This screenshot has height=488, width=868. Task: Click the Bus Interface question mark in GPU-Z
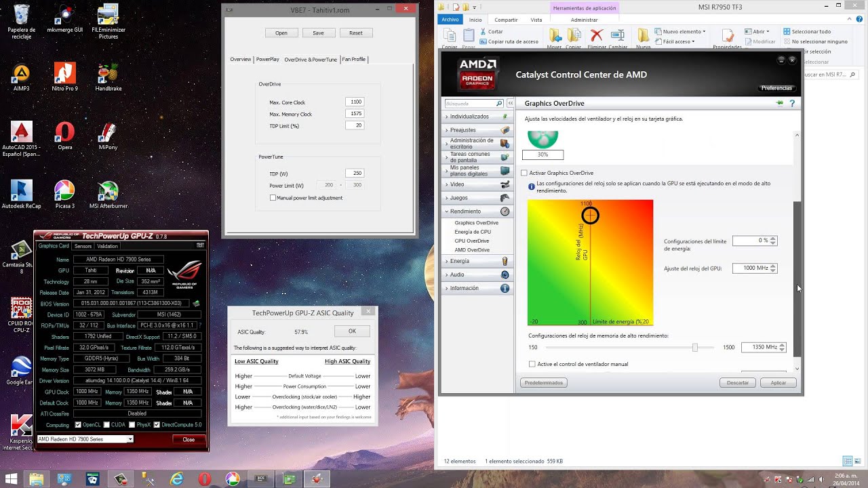click(199, 325)
